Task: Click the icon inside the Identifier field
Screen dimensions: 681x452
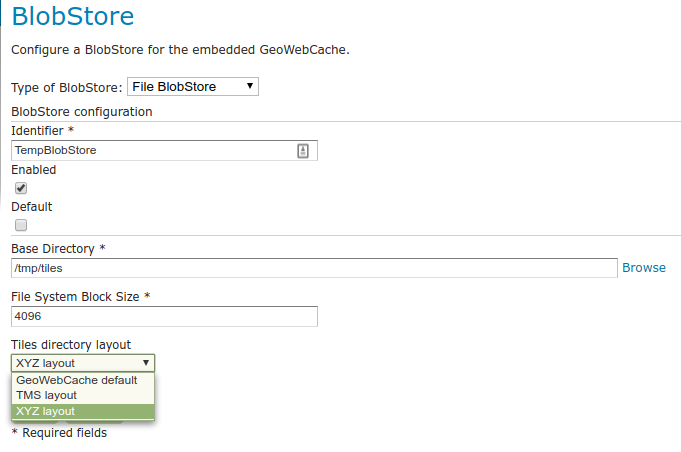Action: pos(303,150)
